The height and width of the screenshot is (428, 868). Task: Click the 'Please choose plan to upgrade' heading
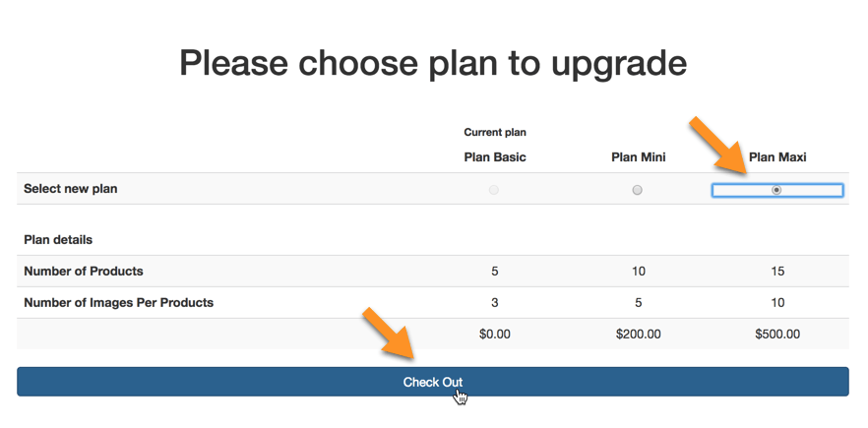click(433, 63)
